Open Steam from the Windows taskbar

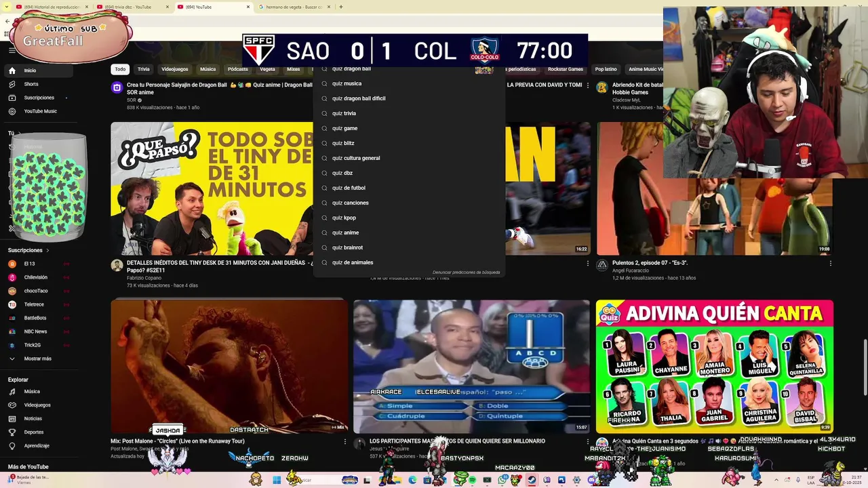[x=532, y=480]
